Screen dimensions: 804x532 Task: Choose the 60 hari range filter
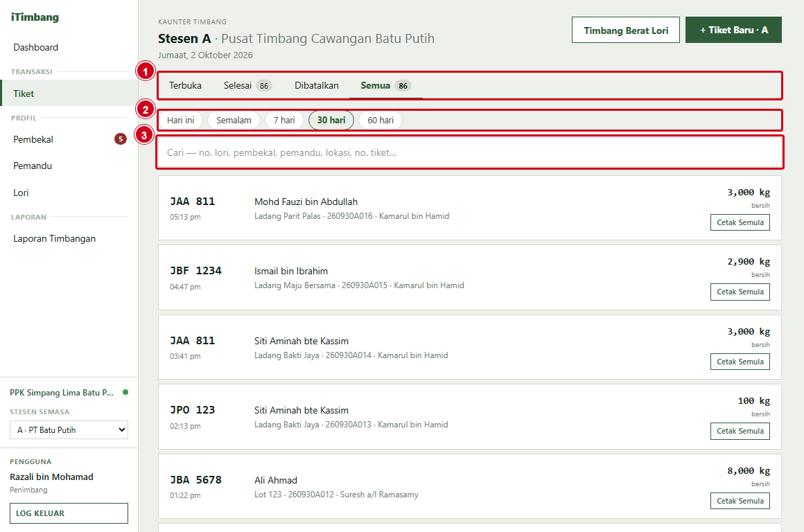381,120
